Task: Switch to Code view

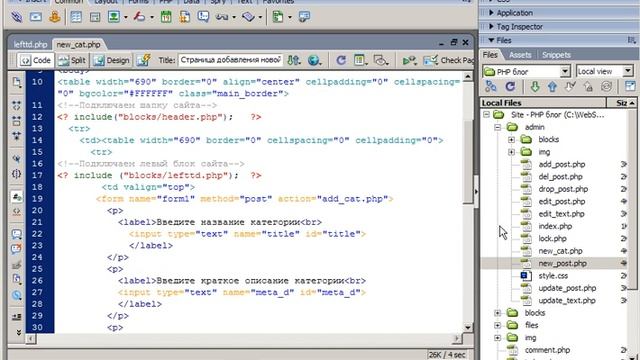Action: [x=36, y=60]
